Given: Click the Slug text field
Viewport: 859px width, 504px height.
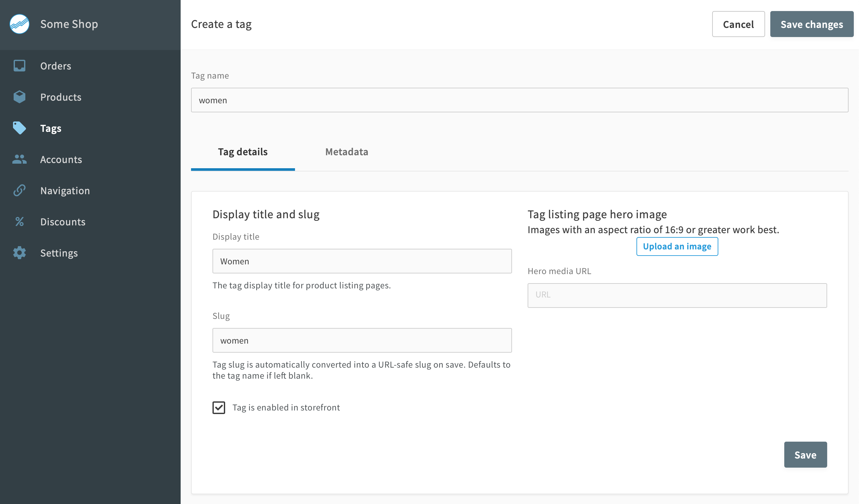Looking at the screenshot, I should click(x=362, y=340).
